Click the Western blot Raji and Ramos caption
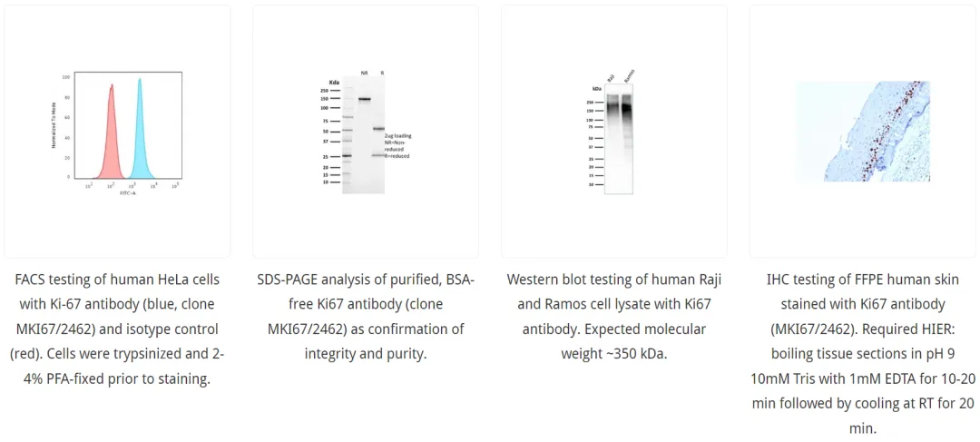Screen dimensions: 980x442 click(x=614, y=317)
